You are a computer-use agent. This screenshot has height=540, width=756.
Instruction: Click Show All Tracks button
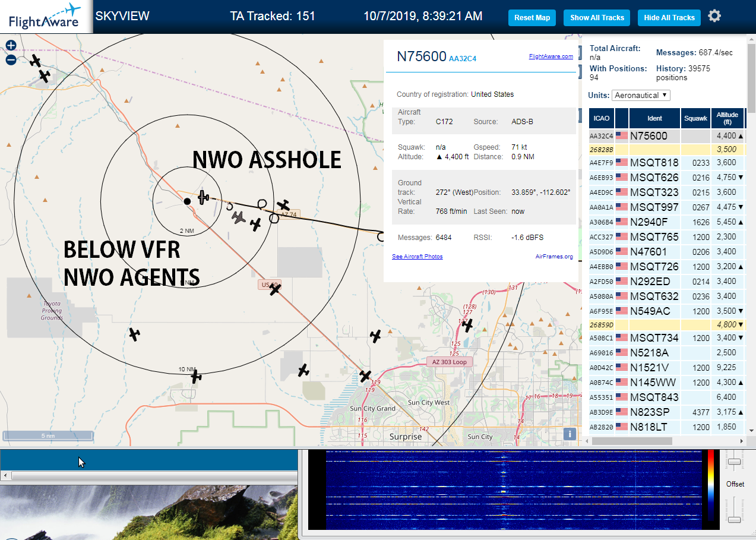597,18
